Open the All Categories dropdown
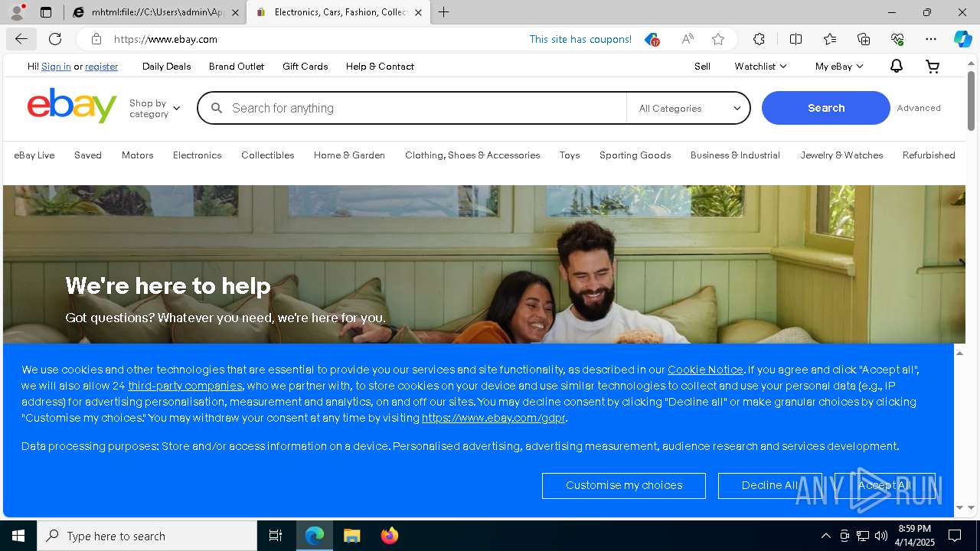Viewport: 980px width, 551px height. coord(689,108)
